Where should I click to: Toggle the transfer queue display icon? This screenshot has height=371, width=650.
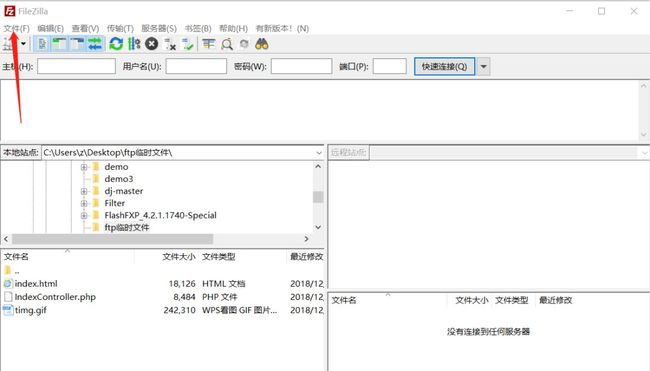coord(95,44)
